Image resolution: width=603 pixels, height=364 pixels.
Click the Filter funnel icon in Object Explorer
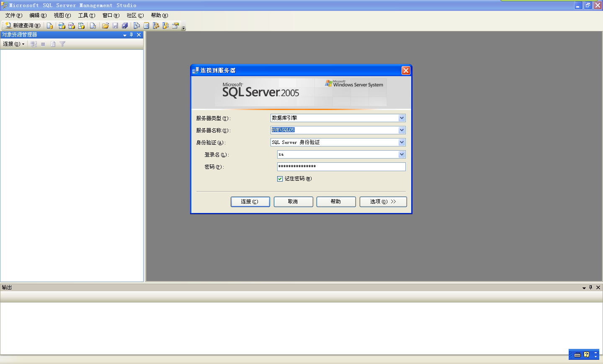pos(62,44)
